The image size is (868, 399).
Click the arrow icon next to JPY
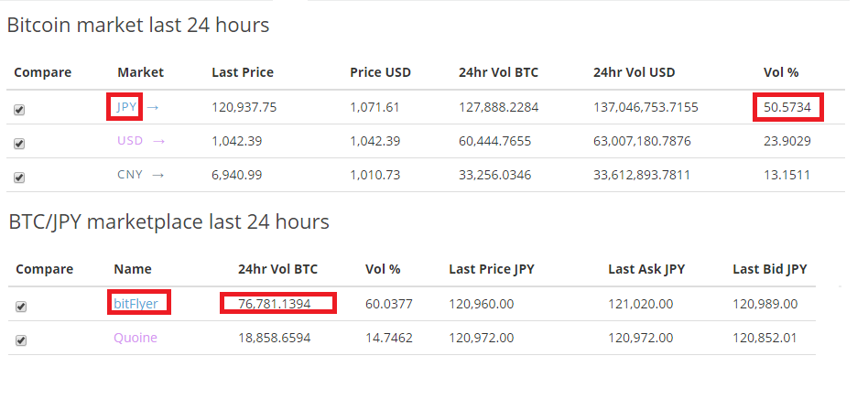(153, 107)
